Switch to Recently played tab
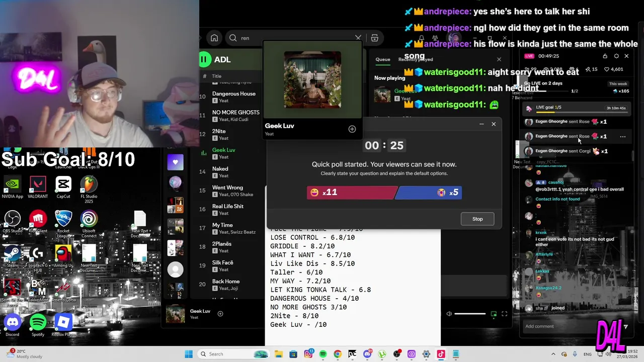This screenshot has width=644, height=362. 416,59
